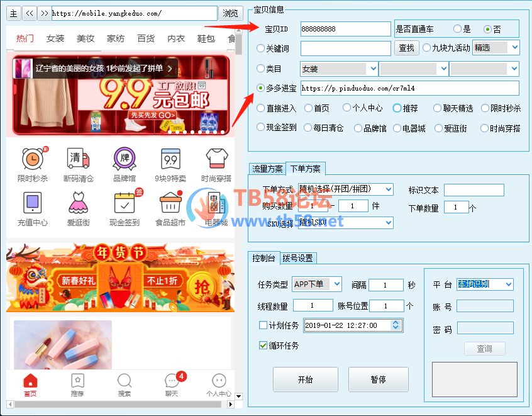Click the 开始 start button

pyautogui.click(x=306, y=379)
